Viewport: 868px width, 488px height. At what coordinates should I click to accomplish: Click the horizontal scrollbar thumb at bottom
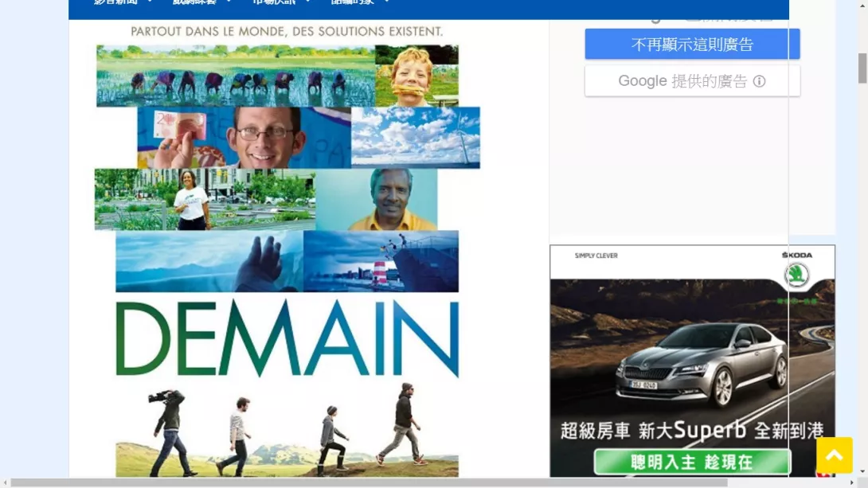[x=369, y=483]
